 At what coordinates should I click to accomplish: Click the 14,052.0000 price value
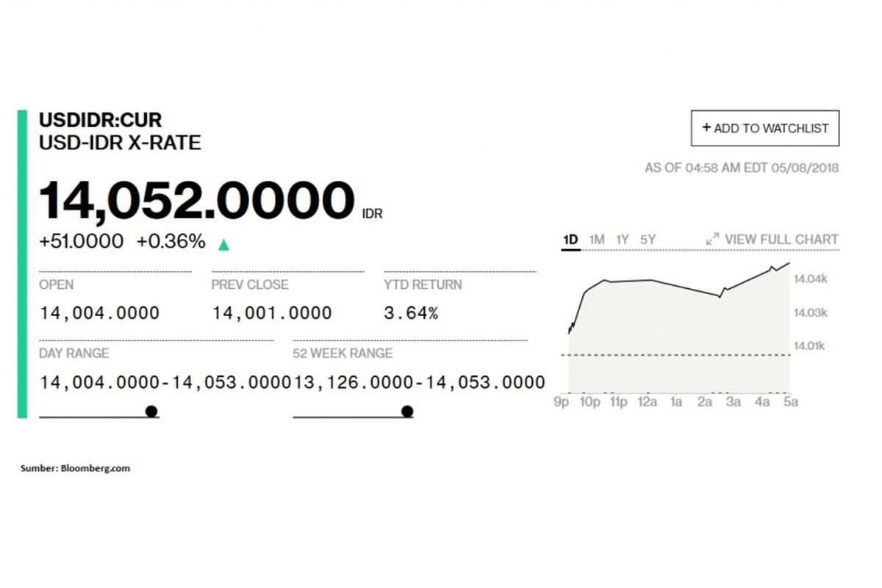pos(196,201)
